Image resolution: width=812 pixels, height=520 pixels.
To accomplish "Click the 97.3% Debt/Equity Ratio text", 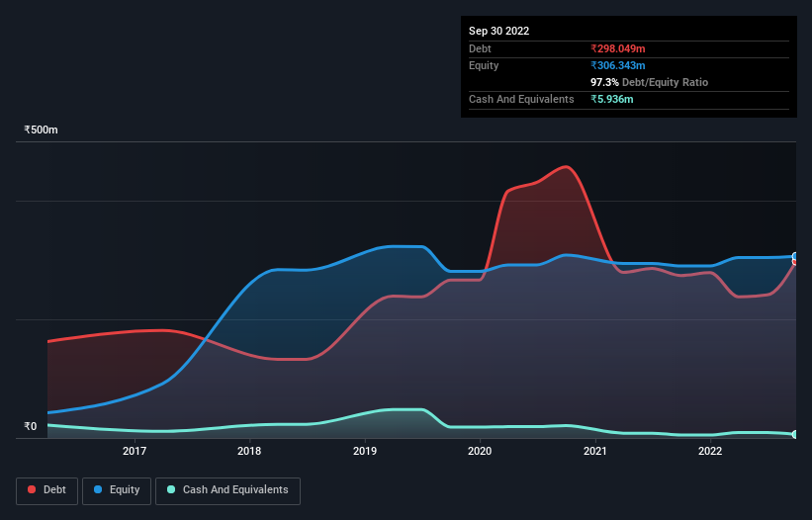I will pyautogui.click(x=649, y=82).
